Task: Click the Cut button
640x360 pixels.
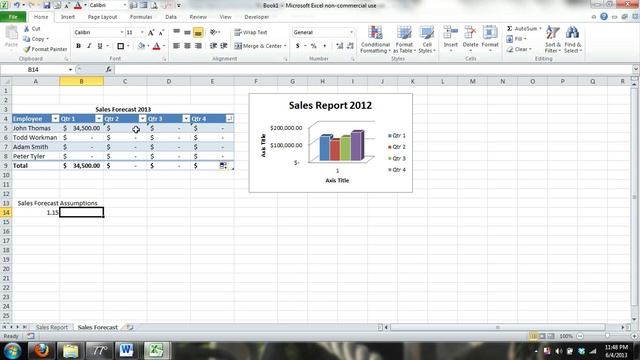Action: coord(32,29)
